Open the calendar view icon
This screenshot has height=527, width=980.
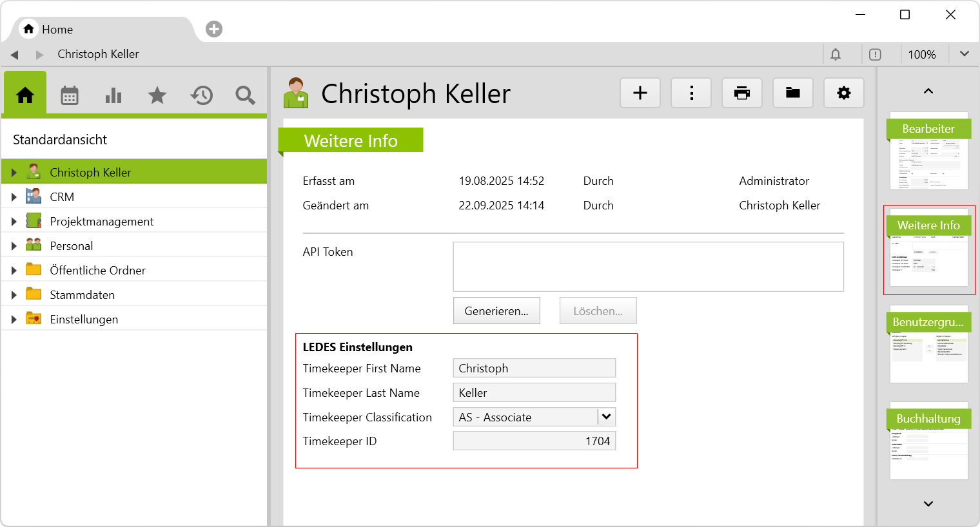70,95
